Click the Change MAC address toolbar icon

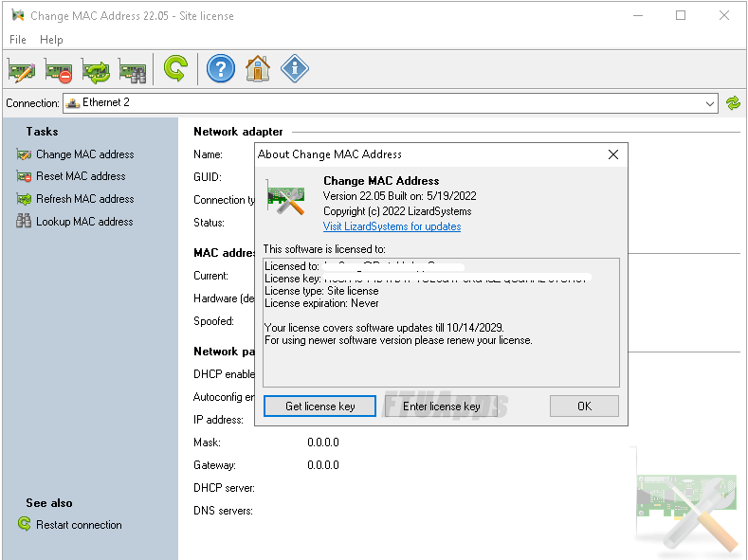[22, 69]
